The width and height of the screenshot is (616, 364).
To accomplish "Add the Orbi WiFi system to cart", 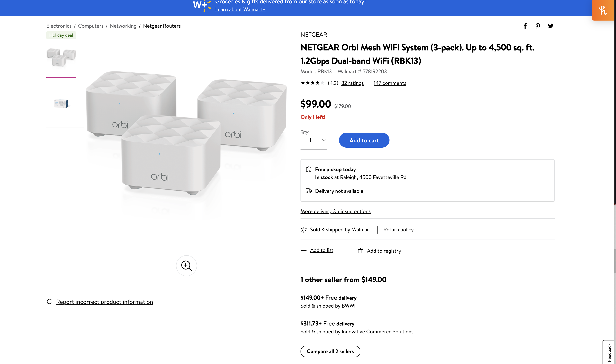I will (x=364, y=140).
